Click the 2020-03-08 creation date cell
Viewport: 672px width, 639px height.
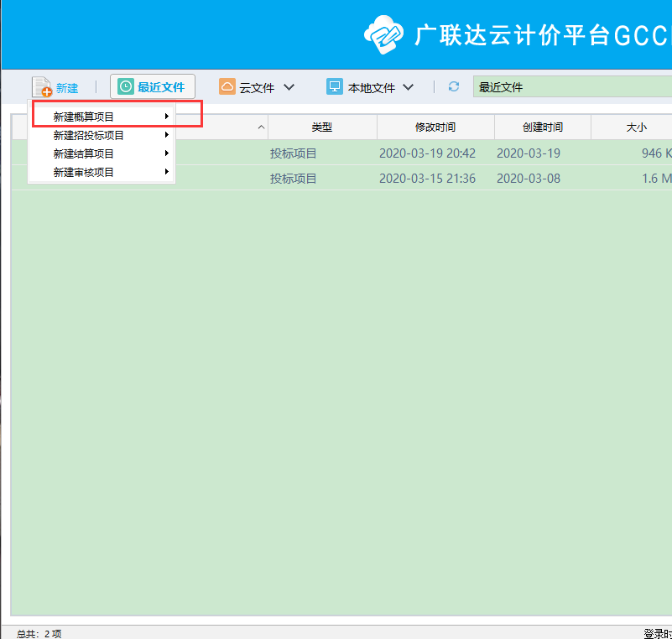tap(529, 179)
